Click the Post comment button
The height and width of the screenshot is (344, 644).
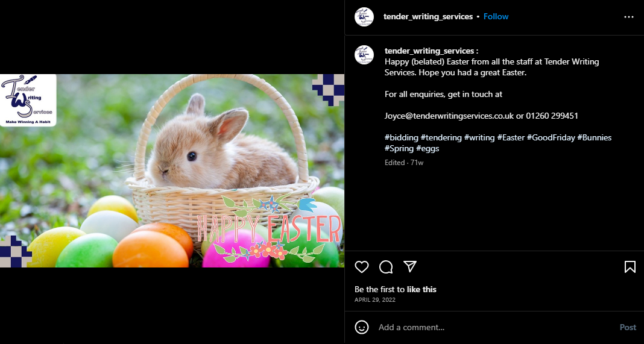point(628,327)
